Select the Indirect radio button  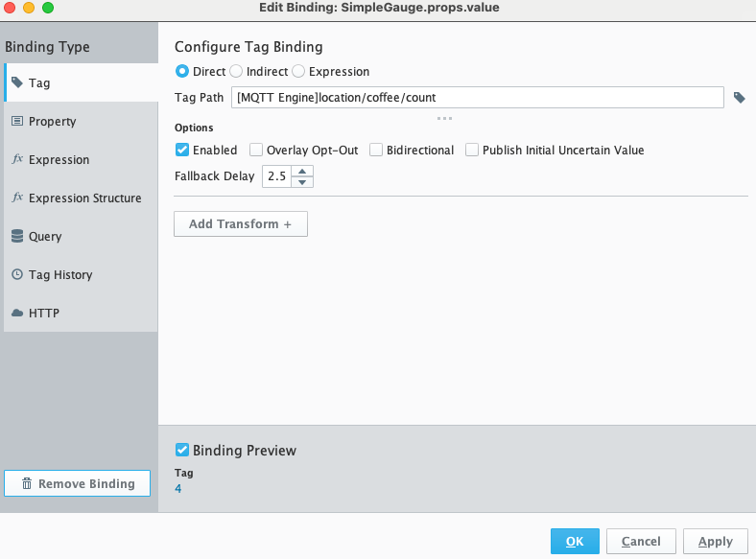236,71
